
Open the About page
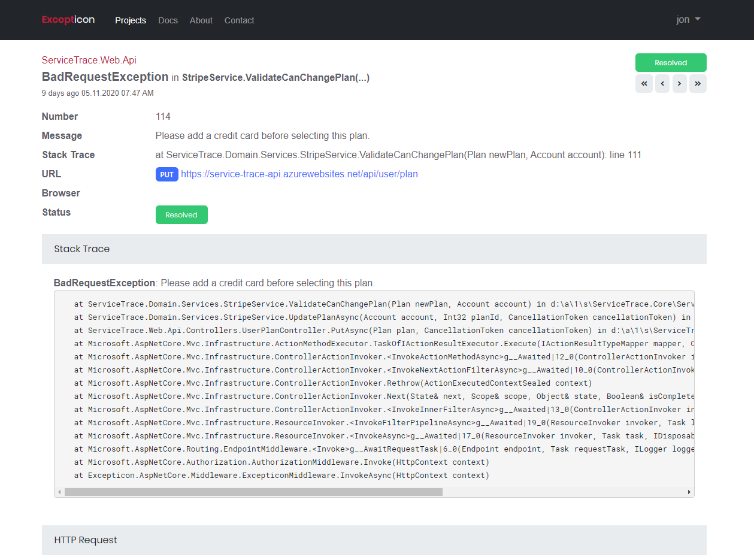click(201, 20)
